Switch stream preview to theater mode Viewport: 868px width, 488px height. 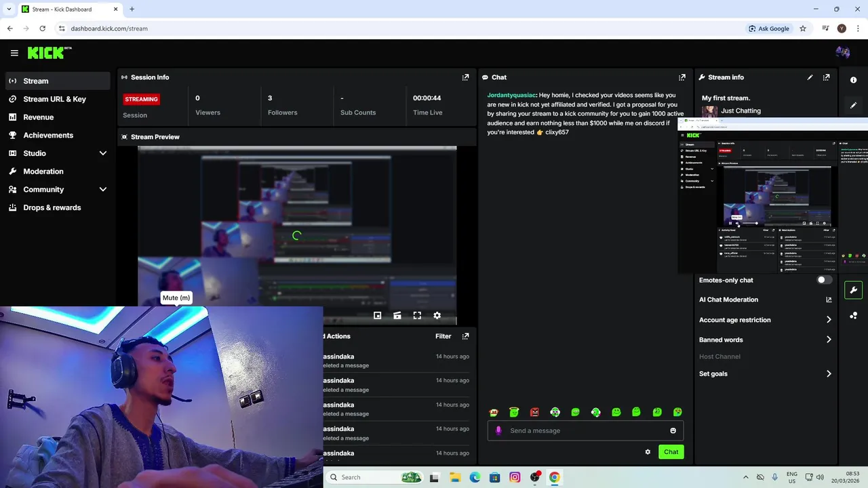point(397,315)
